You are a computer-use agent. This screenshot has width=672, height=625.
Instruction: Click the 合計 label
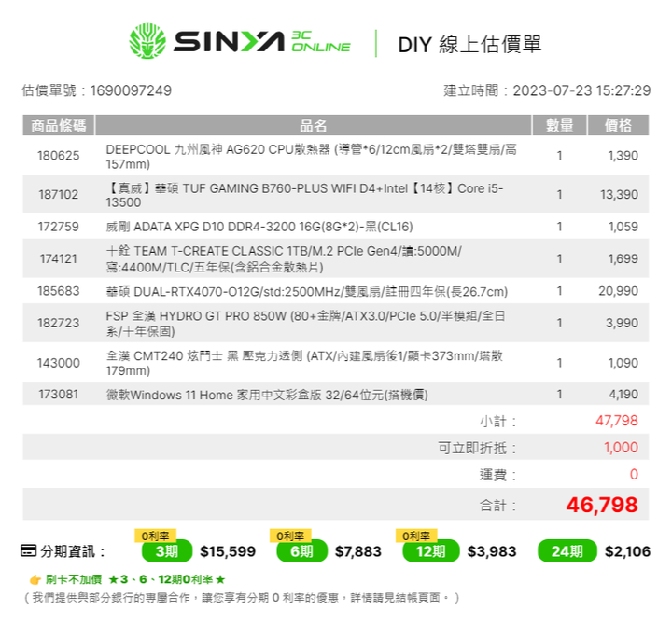coord(497,505)
